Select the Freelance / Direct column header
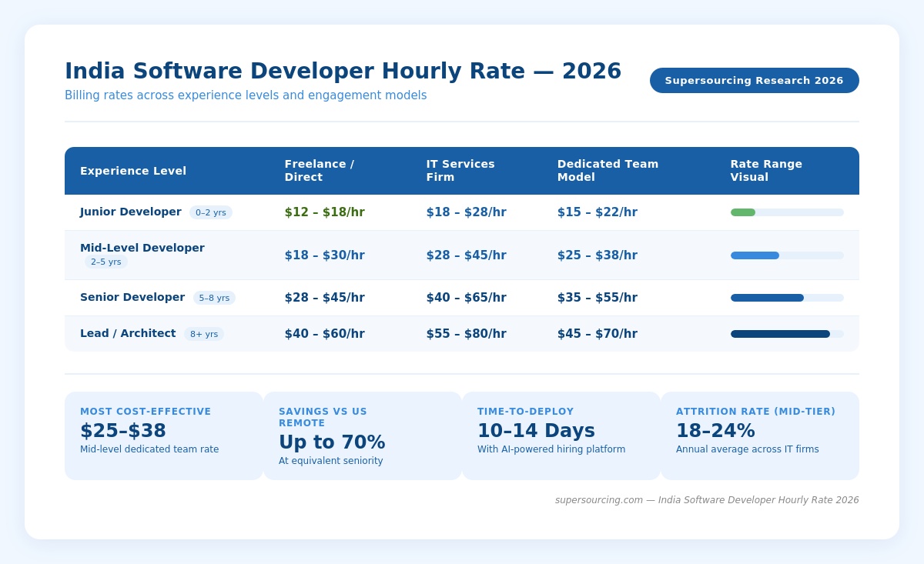 click(x=320, y=171)
